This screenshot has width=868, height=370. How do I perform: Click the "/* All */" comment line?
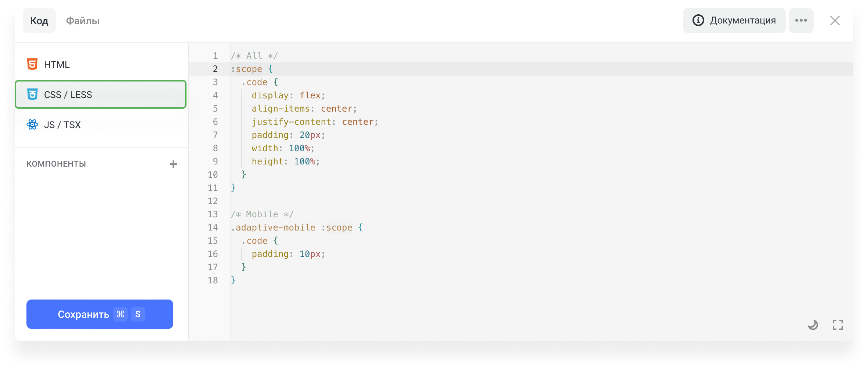(254, 56)
